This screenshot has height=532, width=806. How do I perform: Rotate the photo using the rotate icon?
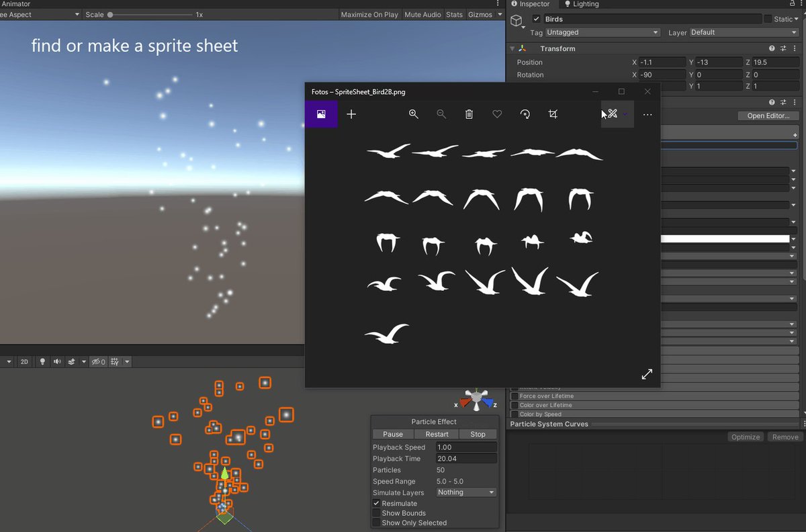pos(525,114)
